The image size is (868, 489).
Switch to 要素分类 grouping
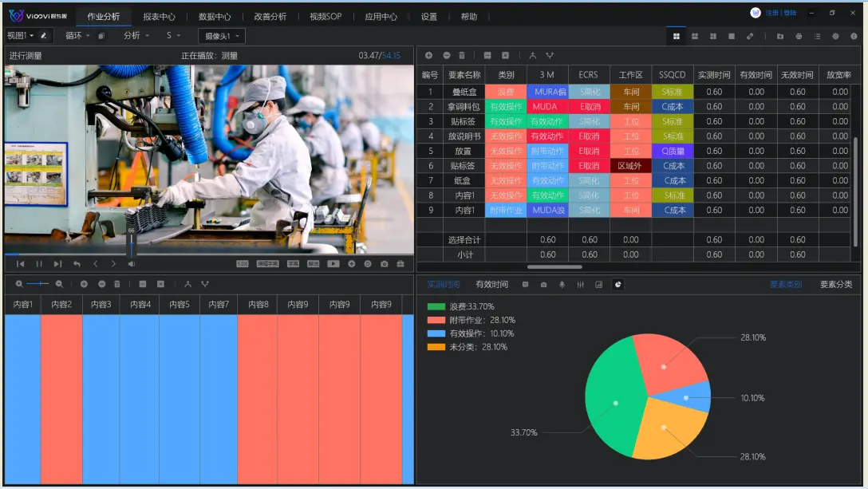coord(836,284)
